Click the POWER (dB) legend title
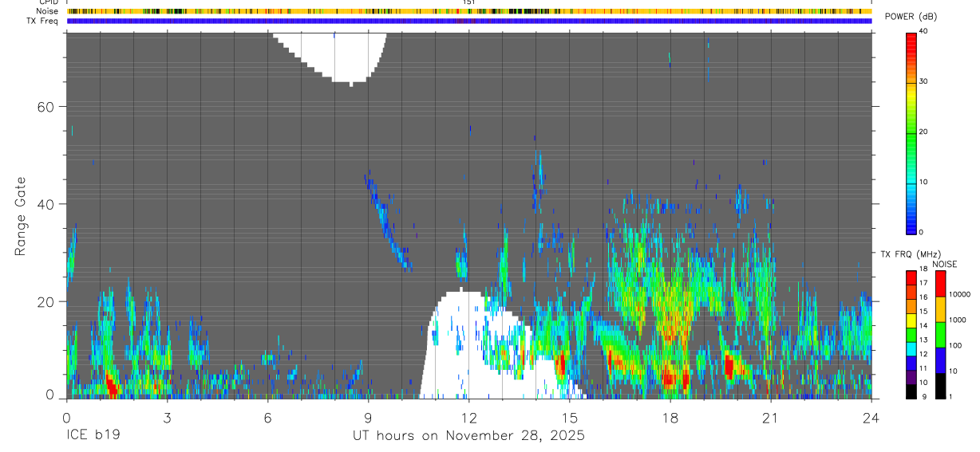This screenshot has height=452, width=980. tap(911, 17)
